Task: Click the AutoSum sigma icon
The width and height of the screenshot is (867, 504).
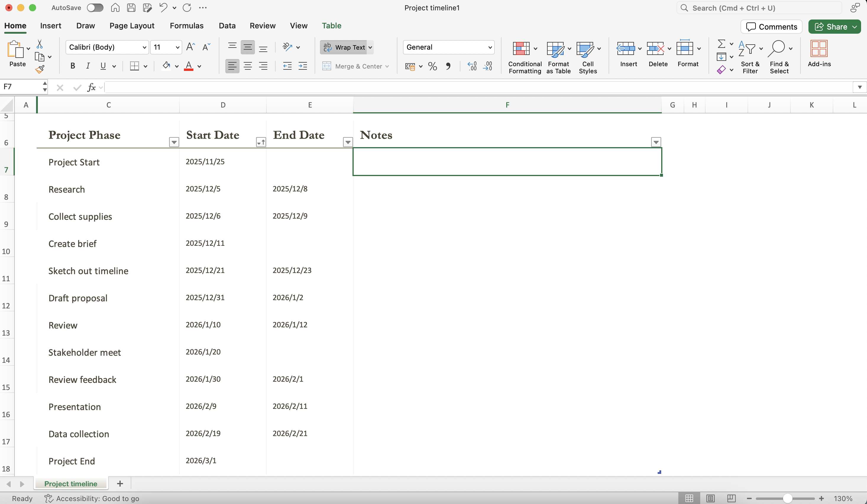Action: pyautogui.click(x=722, y=44)
